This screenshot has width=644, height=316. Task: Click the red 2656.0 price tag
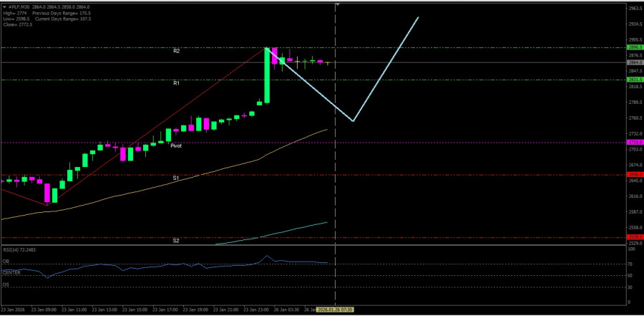click(635, 174)
